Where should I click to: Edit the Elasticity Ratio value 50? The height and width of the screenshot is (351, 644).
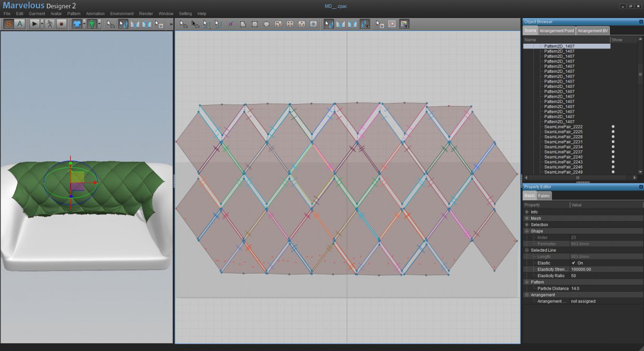(x=606, y=276)
